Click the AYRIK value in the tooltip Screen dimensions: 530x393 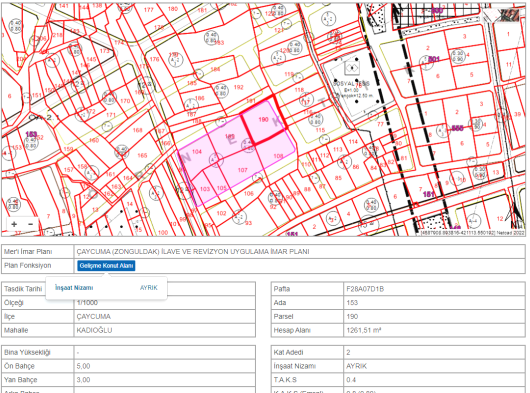coord(149,288)
